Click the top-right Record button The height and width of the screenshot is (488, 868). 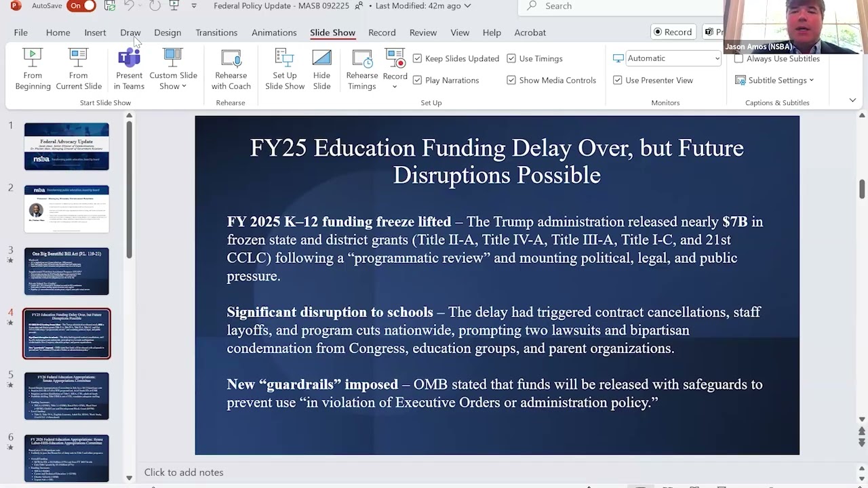click(x=673, y=32)
